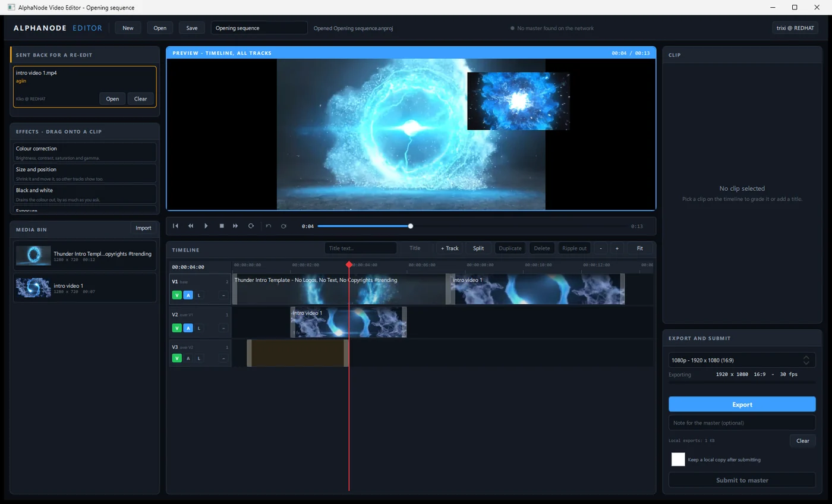Toggle audio A on track V1
The height and width of the screenshot is (504, 832).
point(188,295)
